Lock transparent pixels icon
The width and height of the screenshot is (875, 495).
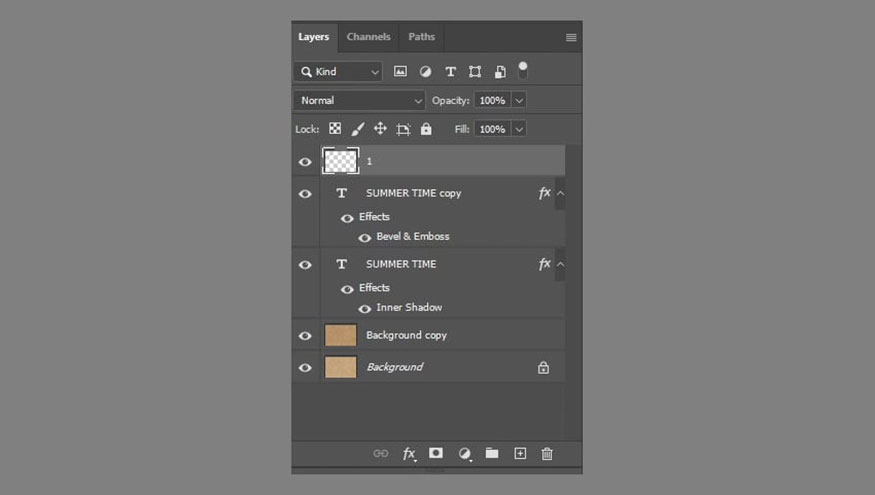[335, 129]
